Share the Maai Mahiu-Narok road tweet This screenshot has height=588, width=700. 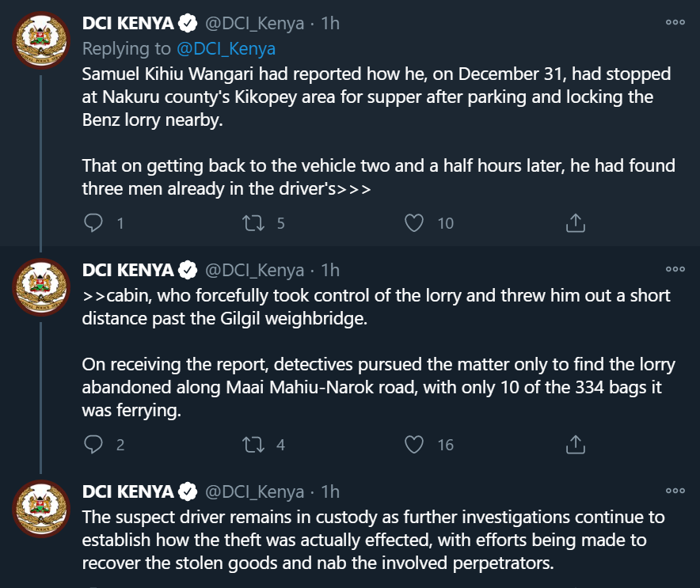576,444
